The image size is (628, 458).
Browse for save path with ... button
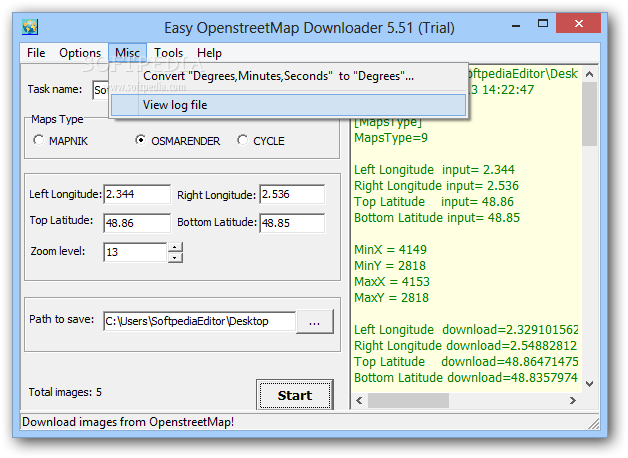[315, 321]
